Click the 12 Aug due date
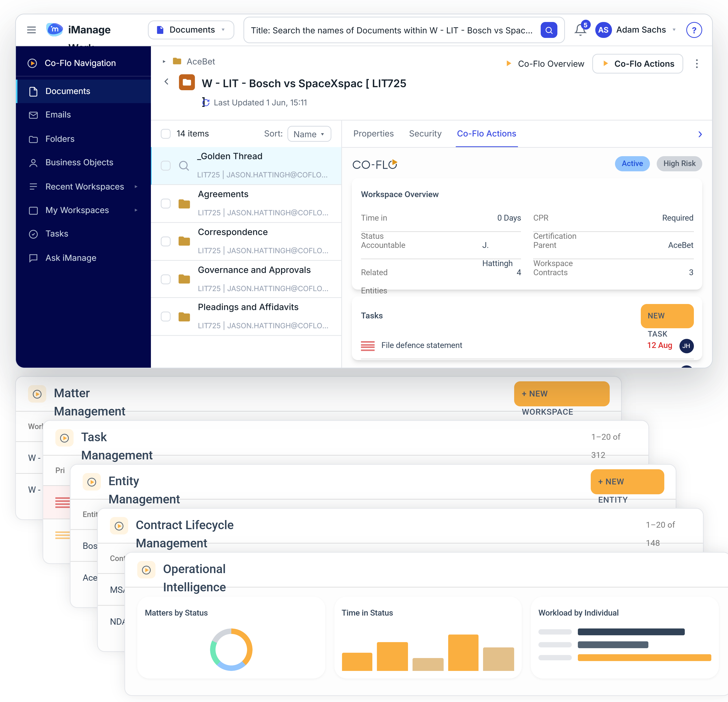 (660, 345)
